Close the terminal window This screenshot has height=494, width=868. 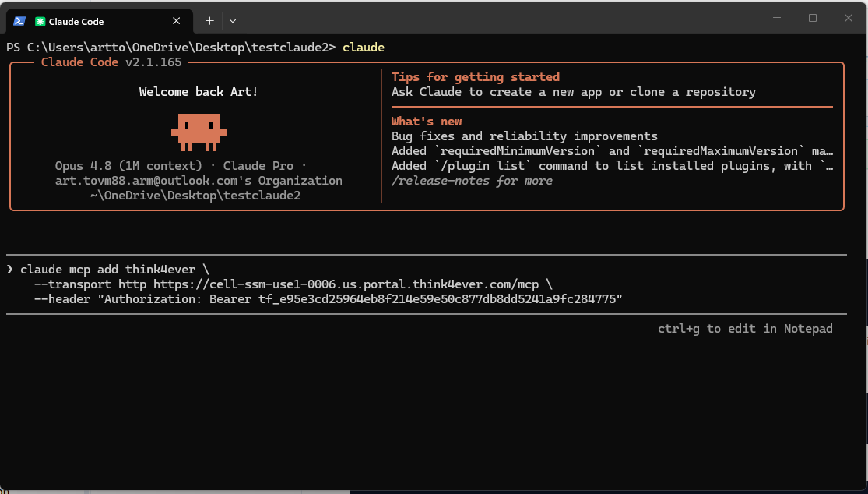coord(848,18)
